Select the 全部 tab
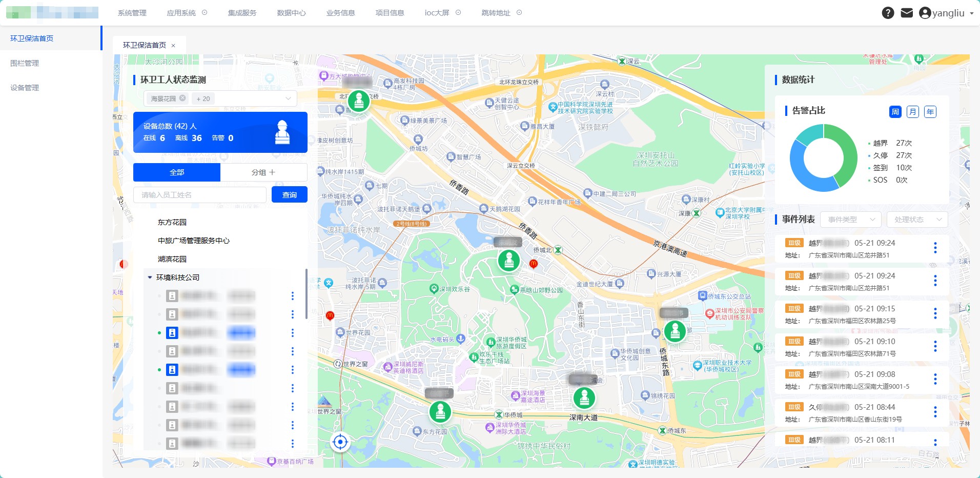 pos(177,172)
